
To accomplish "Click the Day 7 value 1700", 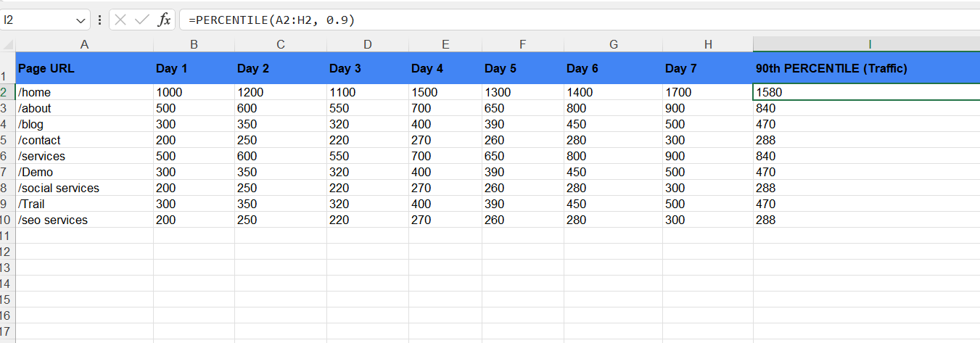I will pos(708,92).
